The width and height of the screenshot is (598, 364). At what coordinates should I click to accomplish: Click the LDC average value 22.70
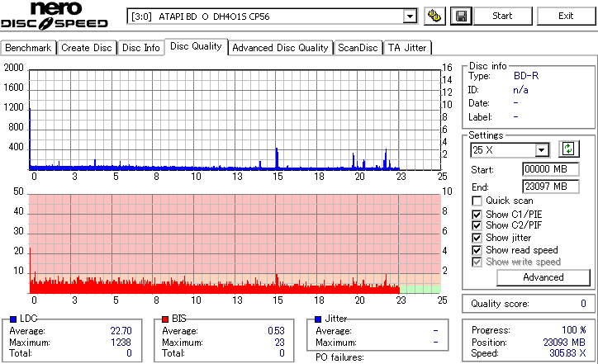[121, 331]
